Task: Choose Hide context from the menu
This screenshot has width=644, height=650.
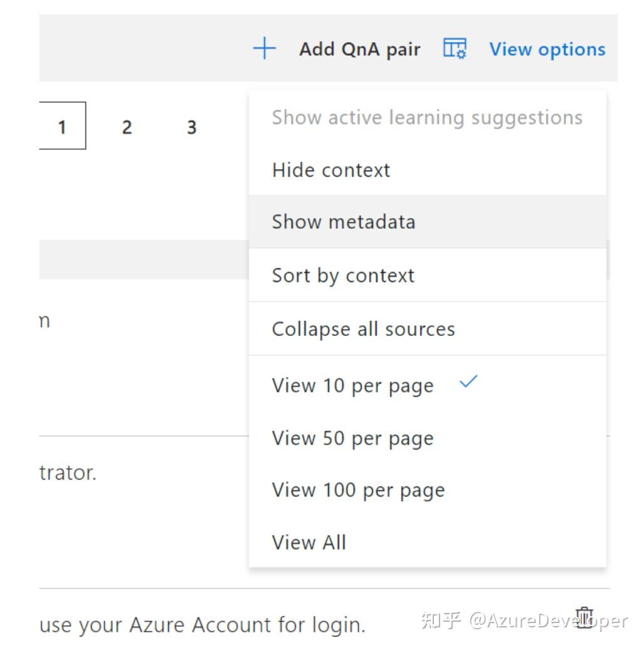Action: pyautogui.click(x=331, y=170)
